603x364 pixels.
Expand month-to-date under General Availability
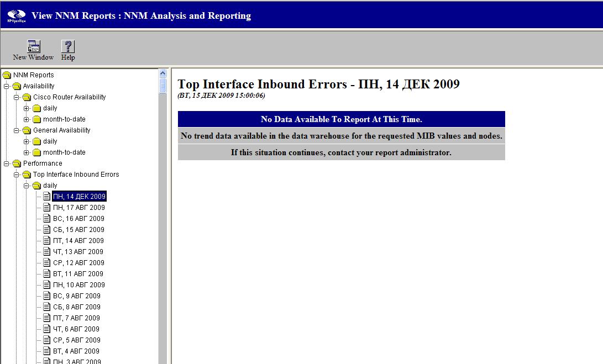(x=27, y=152)
